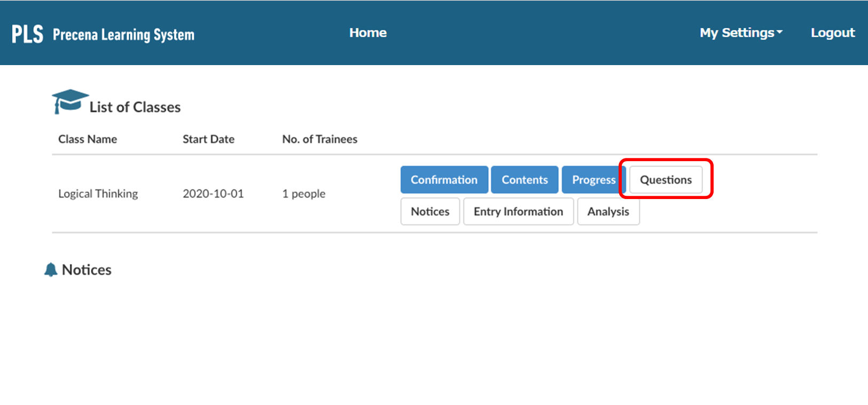
Task: Log out using the Logout link
Action: coord(832,33)
